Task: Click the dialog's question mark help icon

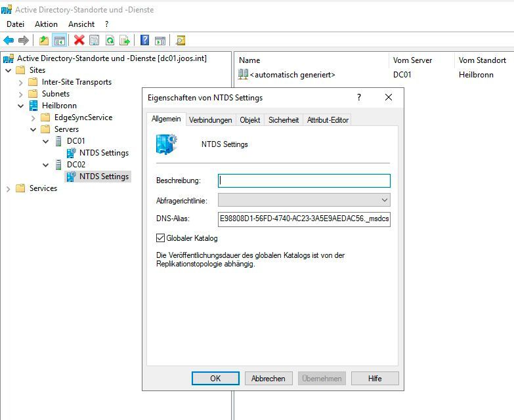Action: (359, 97)
